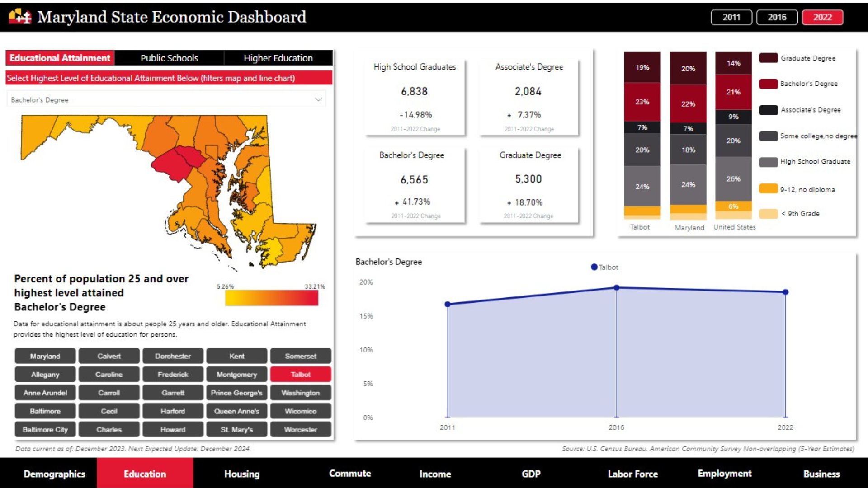Switch the year to 2016
This screenshot has height=488, width=868.
(777, 17)
